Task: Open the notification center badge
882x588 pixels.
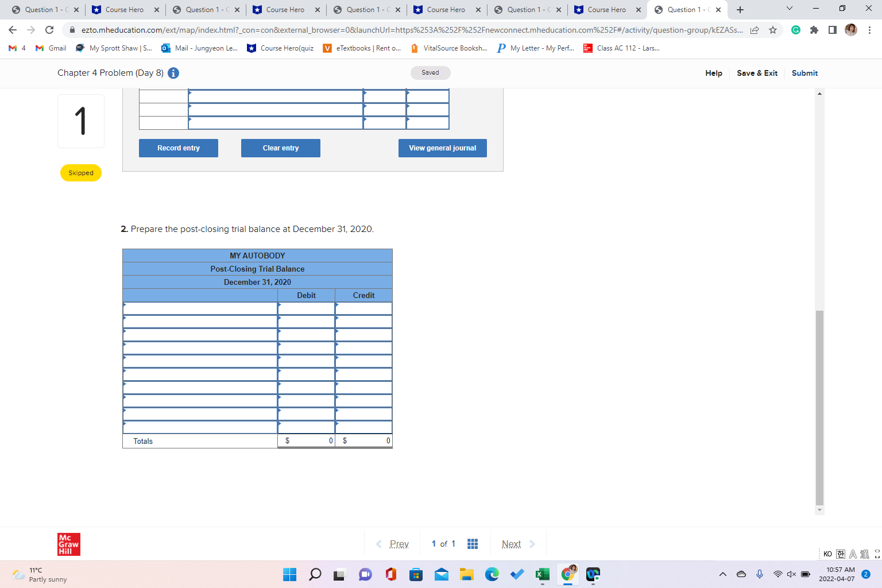Action: click(x=866, y=574)
